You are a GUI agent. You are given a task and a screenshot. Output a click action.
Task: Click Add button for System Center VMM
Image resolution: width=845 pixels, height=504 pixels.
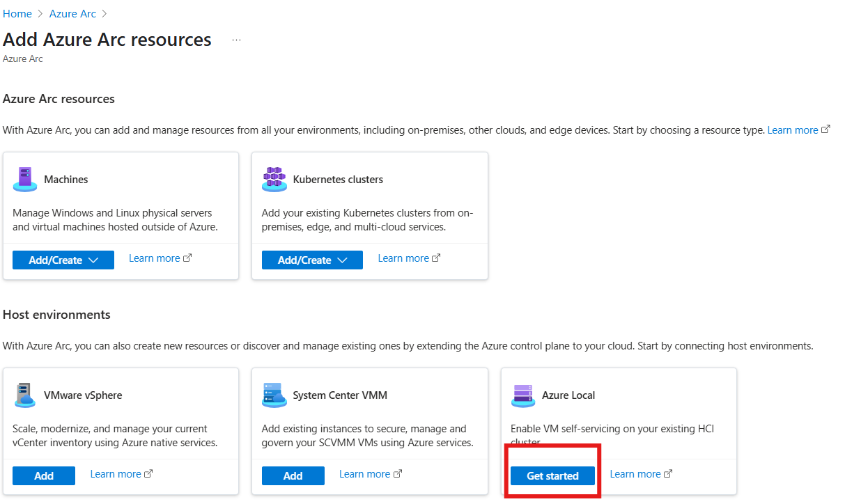[293, 476]
